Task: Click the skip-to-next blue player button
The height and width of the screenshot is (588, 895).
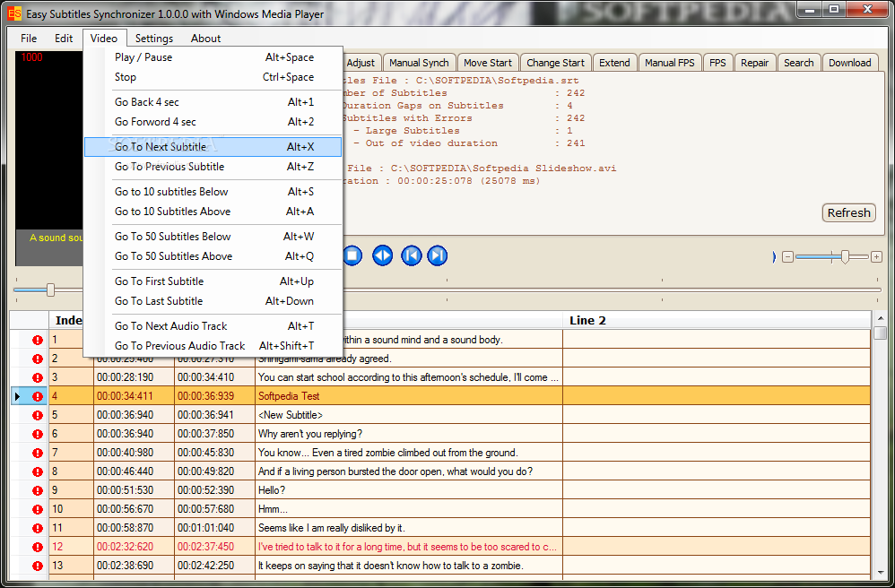Action: (x=438, y=255)
